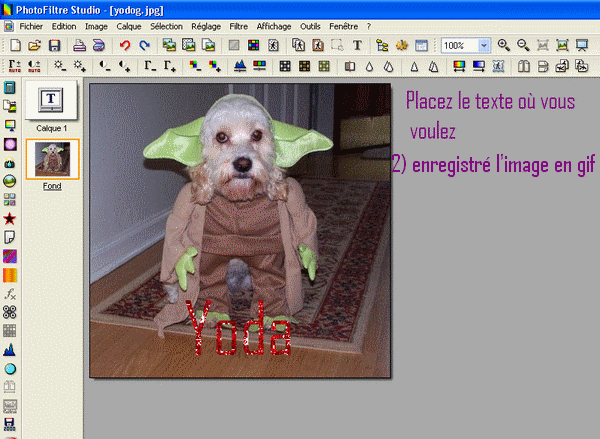This screenshot has width=600, height=439.
Task: Open the Outils menu
Action: (310, 26)
